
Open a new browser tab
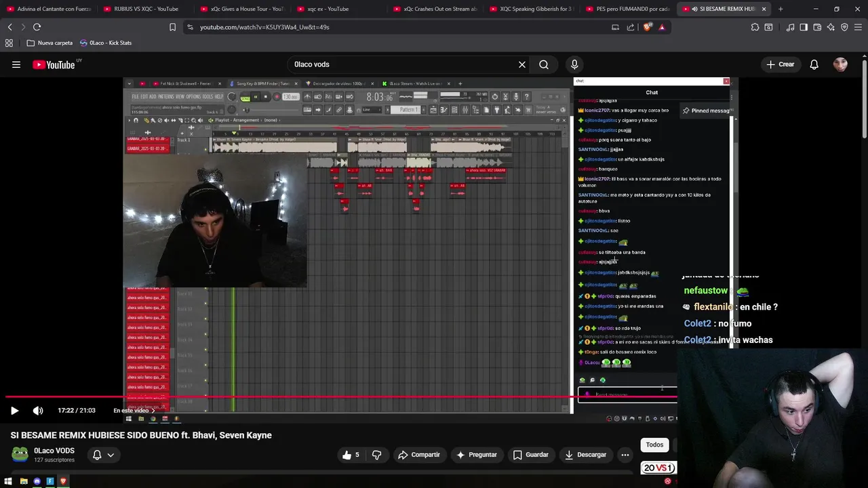pos(781,9)
